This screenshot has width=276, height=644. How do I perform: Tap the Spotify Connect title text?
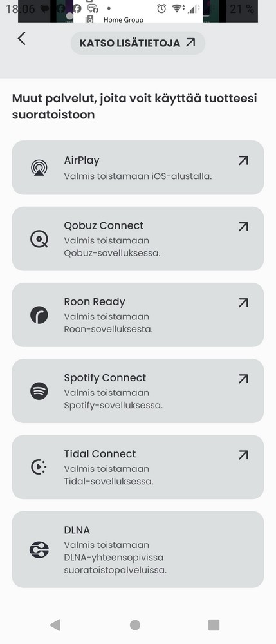pos(105,378)
